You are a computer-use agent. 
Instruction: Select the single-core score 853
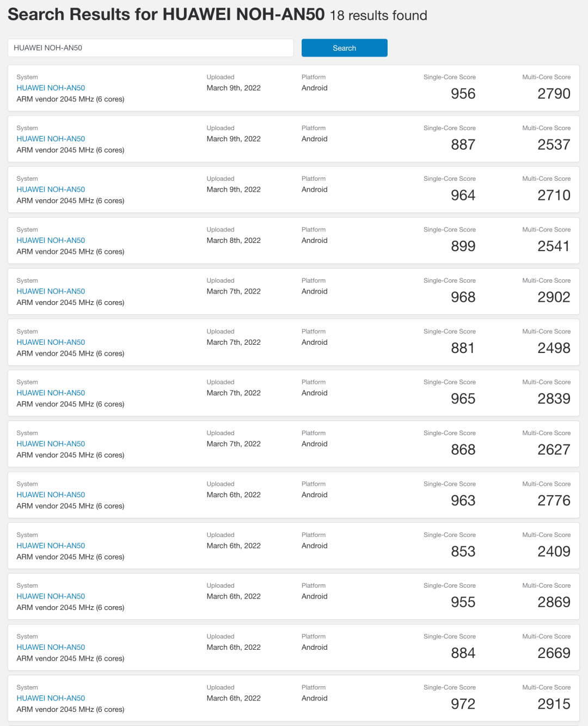(463, 552)
